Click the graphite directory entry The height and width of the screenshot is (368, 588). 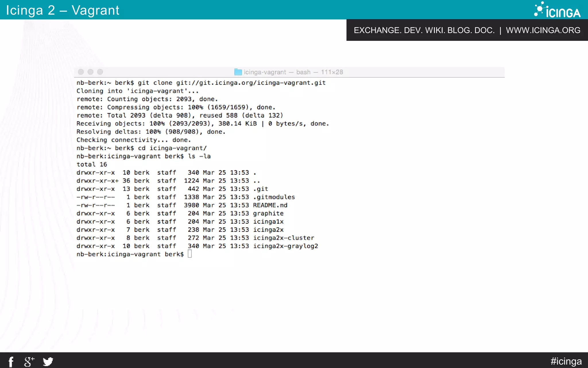(x=268, y=213)
